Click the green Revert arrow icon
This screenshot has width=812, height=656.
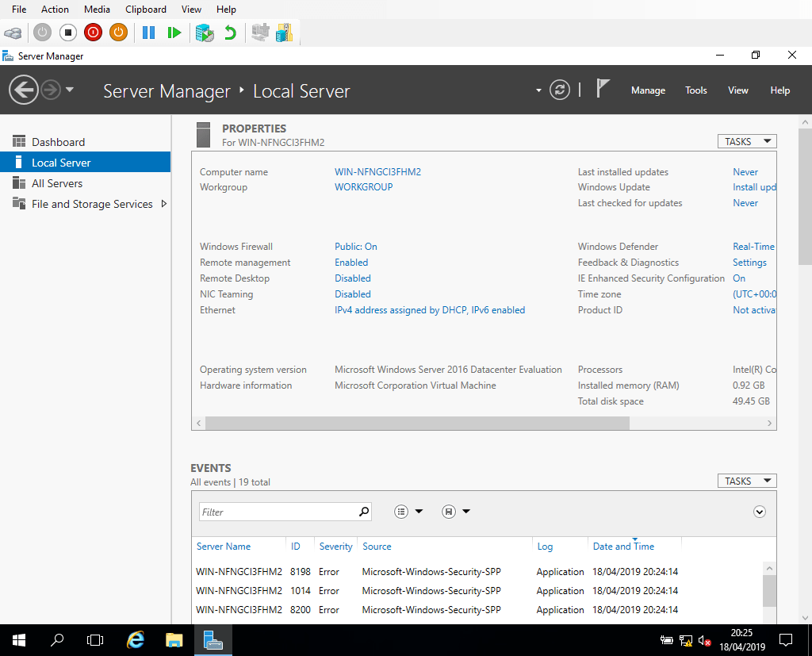pyautogui.click(x=230, y=33)
